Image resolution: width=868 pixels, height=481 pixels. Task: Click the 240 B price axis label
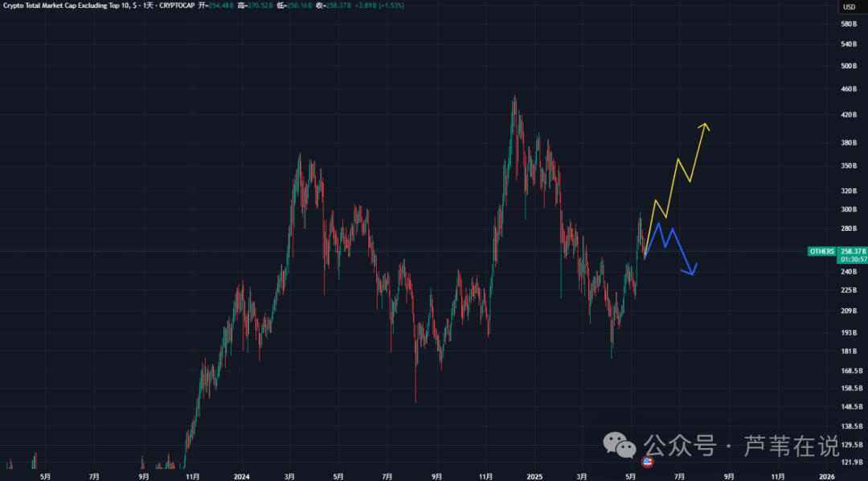(x=850, y=272)
